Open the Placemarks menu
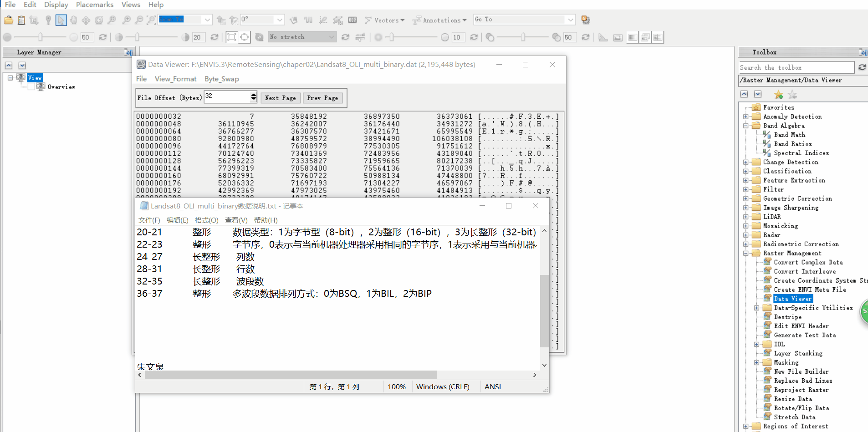This screenshot has width=868, height=432. coord(95,5)
